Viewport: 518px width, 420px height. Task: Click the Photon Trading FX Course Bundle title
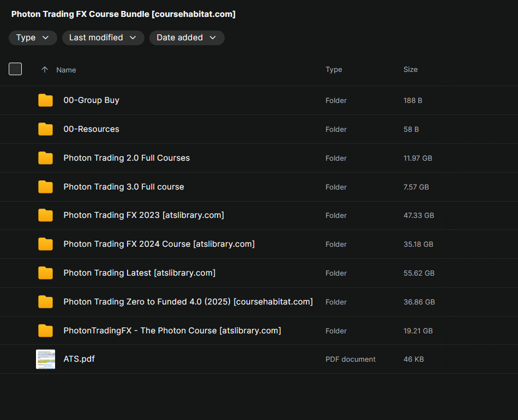click(x=123, y=14)
